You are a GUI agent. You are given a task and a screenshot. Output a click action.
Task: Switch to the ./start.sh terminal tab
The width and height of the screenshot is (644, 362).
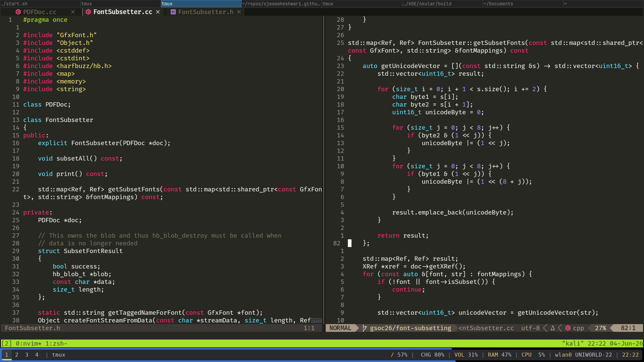[40, 4]
